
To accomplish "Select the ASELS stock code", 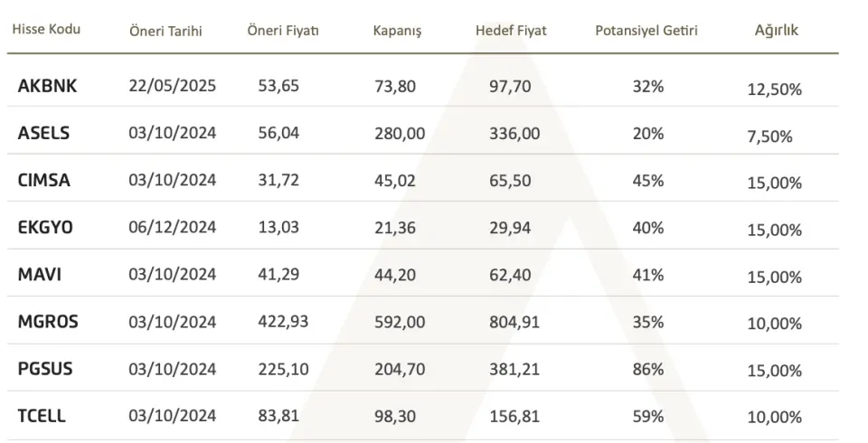I will point(43,133).
